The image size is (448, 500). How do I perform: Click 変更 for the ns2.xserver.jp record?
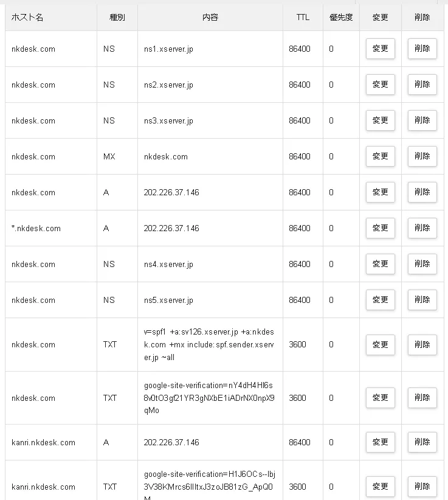coord(380,85)
